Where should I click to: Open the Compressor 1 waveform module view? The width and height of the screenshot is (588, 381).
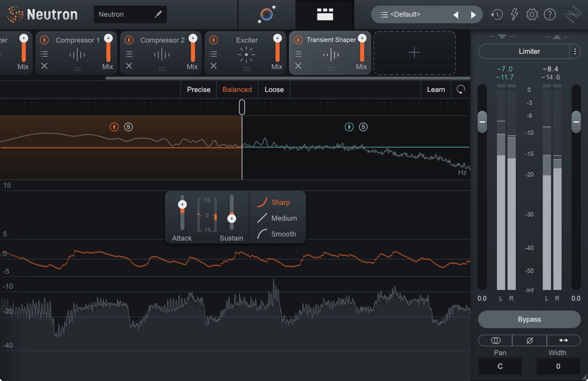[77, 54]
